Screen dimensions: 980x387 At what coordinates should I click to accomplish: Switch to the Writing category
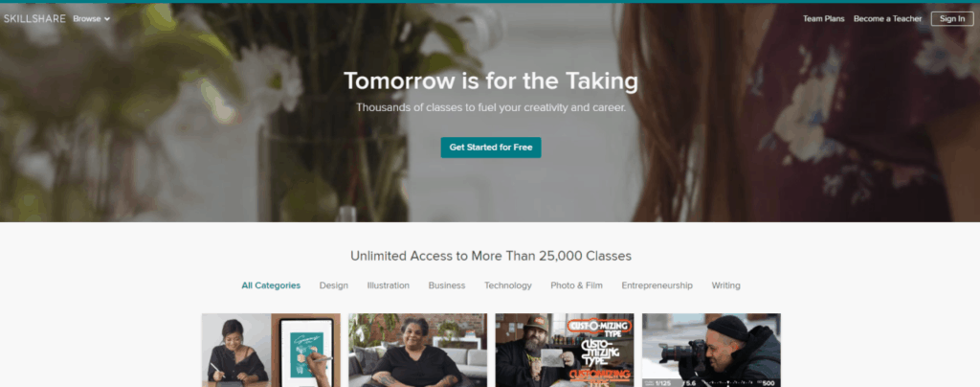(725, 285)
